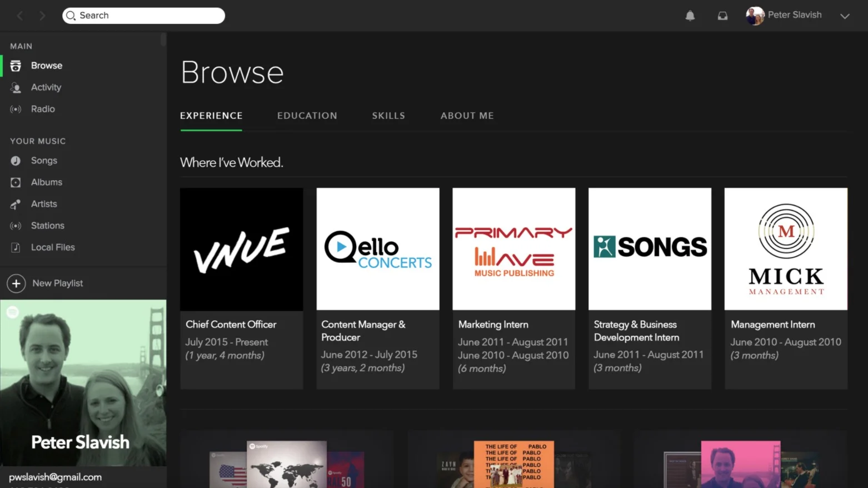Open Activity in the sidebar
The height and width of the screenshot is (488, 868).
46,87
